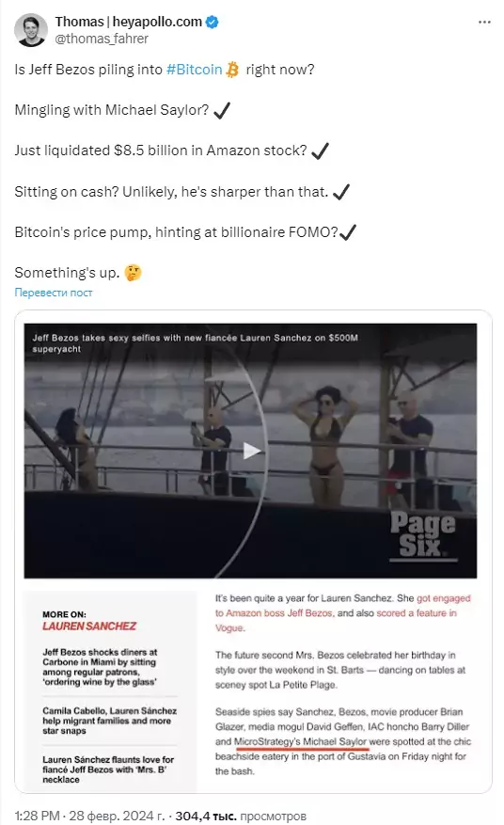The width and height of the screenshot is (504, 825).
Task: Open the Camila Cabello migrant families article
Action: click(x=109, y=721)
